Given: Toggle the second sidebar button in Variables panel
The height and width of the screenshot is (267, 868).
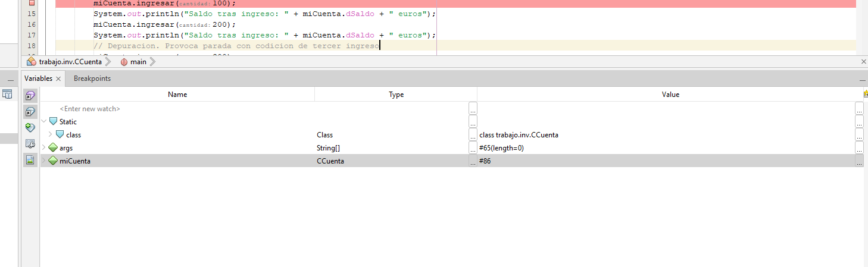Looking at the screenshot, I should coord(30,111).
